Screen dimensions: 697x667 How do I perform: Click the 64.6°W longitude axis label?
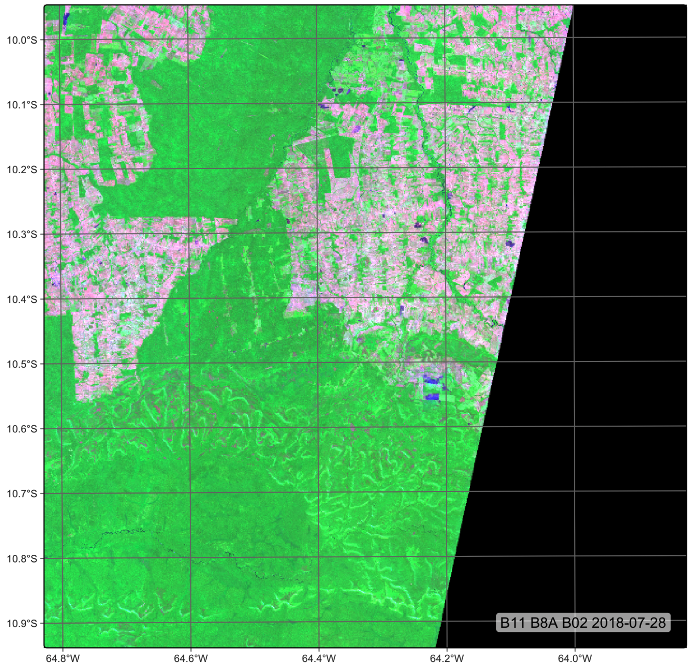point(190,658)
